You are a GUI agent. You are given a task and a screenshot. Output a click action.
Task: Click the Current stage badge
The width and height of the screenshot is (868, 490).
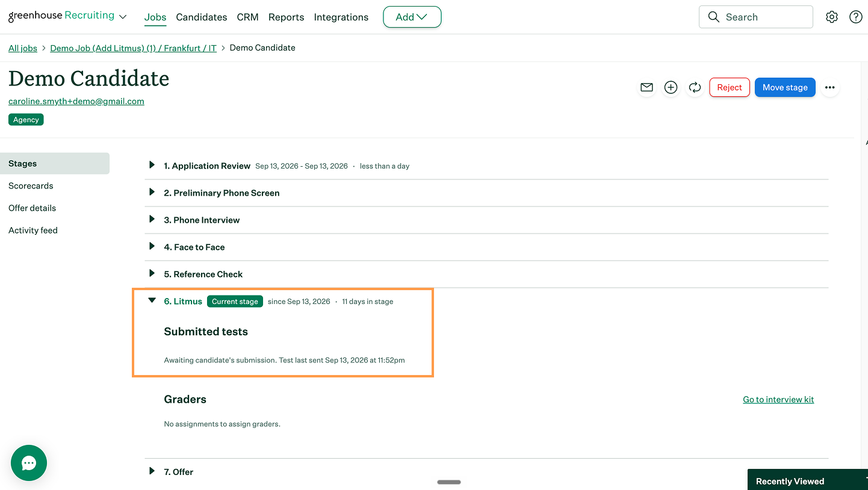235,302
